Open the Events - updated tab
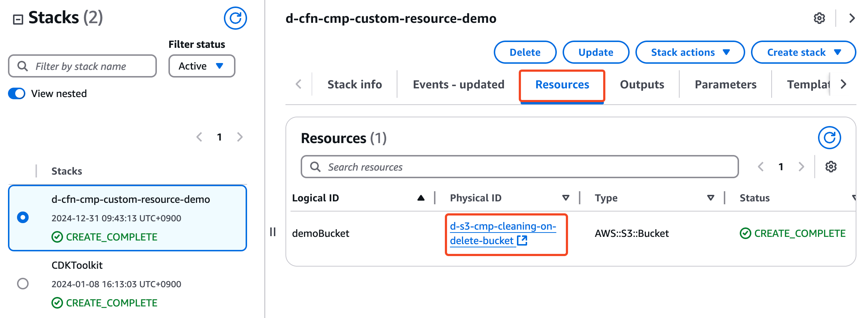The width and height of the screenshot is (868, 318). click(x=458, y=84)
